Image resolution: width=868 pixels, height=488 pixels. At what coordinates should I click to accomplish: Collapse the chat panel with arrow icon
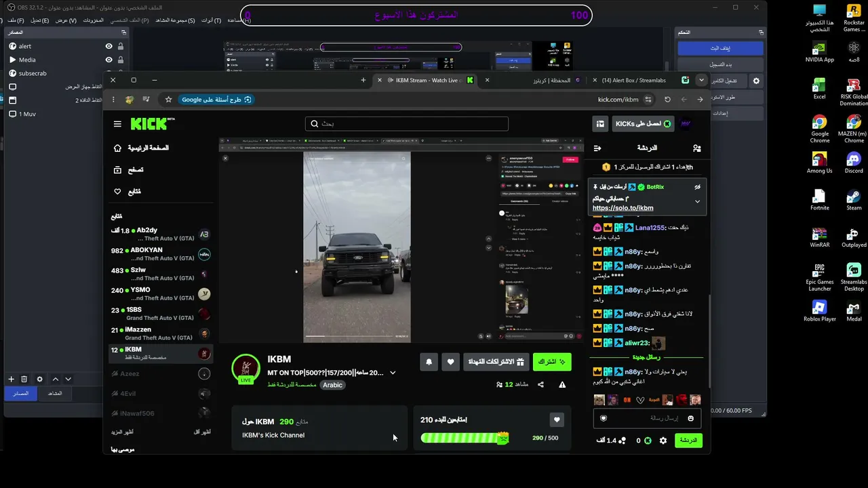(597, 148)
